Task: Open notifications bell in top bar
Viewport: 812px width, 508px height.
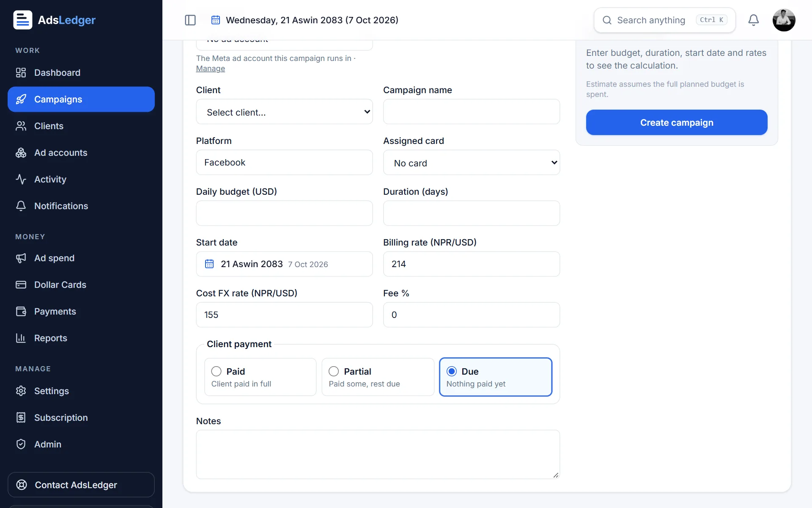Action: coord(754,20)
